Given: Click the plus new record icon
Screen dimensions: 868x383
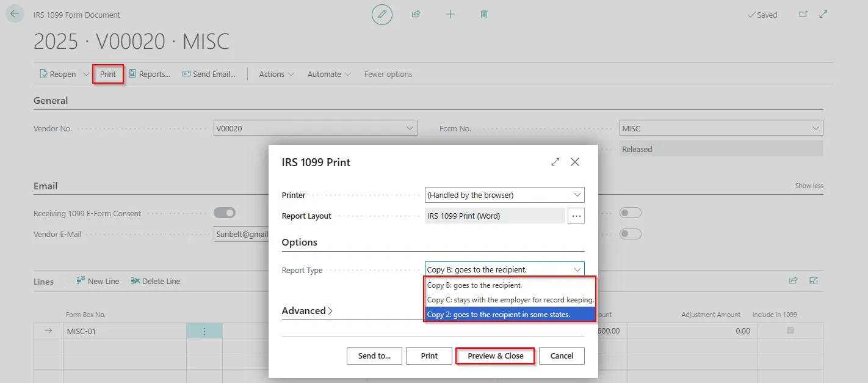Looking at the screenshot, I should click(450, 14).
